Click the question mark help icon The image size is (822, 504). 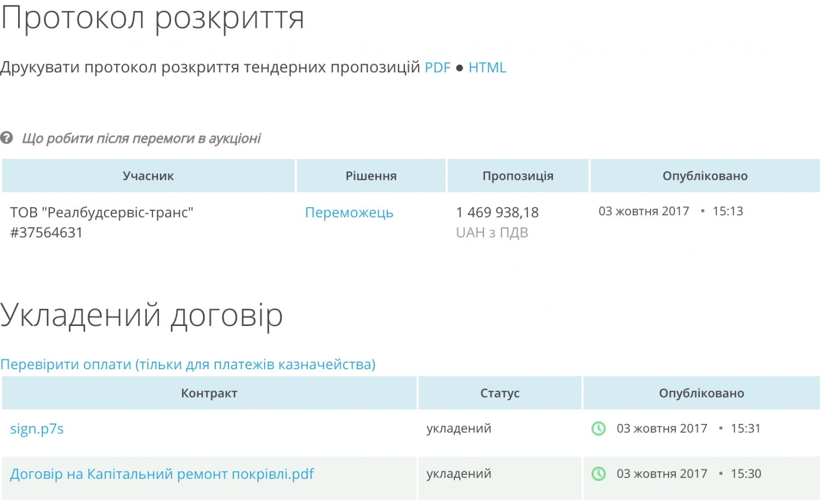(7, 138)
